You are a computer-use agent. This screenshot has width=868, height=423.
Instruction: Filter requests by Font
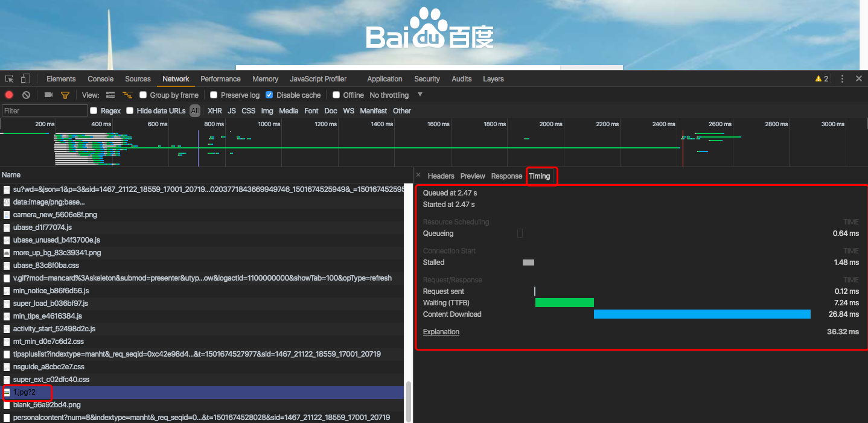[311, 110]
